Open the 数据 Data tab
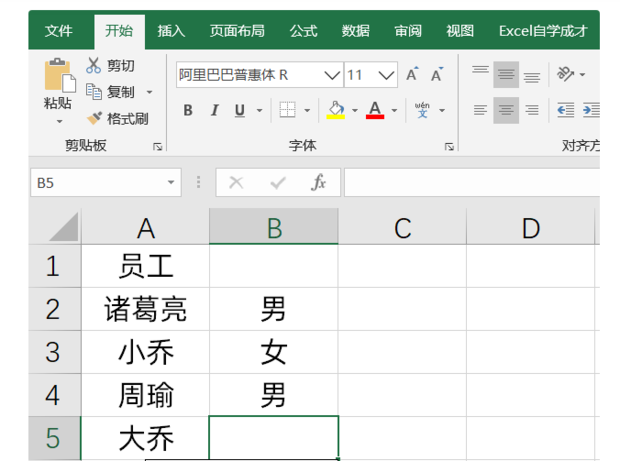This screenshot has width=620, height=461. point(355,30)
